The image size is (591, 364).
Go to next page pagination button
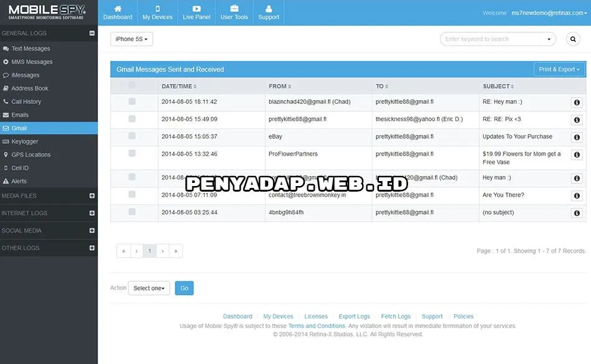(163, 251)
